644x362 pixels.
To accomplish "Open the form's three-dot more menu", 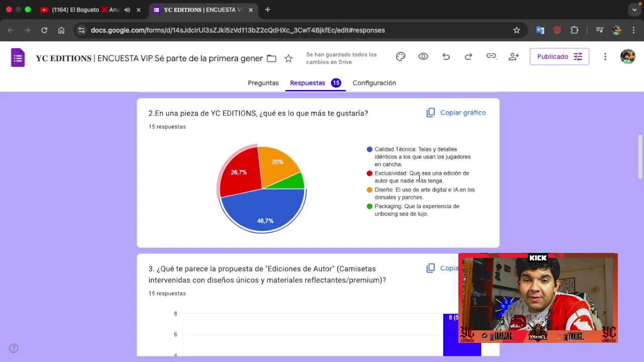I will pyautogui.click(x=605, y=57).
